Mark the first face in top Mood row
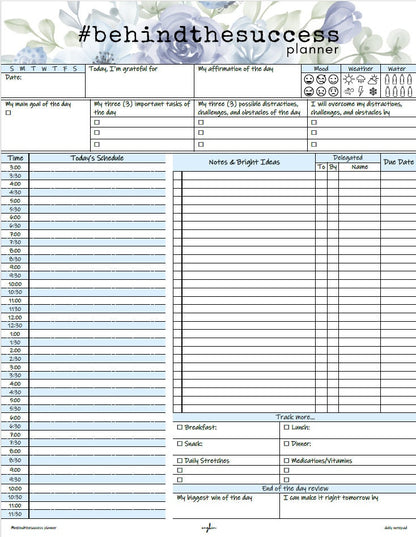This screenshot has width=416, height=537. click(309, 79)
